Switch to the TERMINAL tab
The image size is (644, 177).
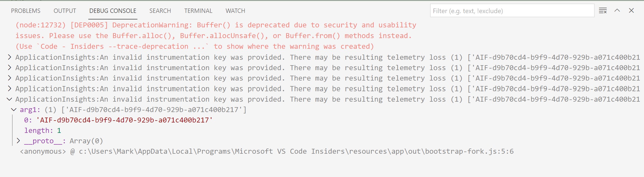[x=198, y=11]
